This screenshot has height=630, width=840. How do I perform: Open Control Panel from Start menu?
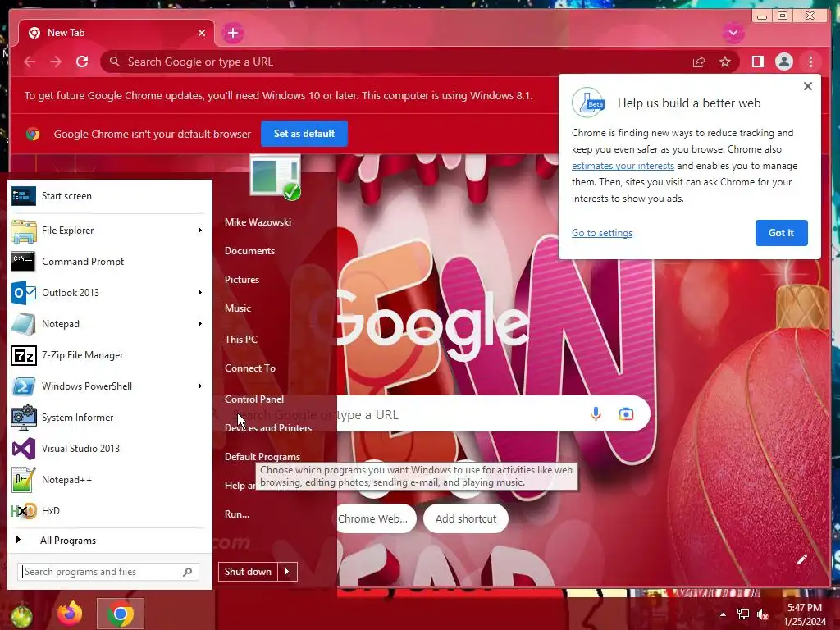click(x=254, y=399)
